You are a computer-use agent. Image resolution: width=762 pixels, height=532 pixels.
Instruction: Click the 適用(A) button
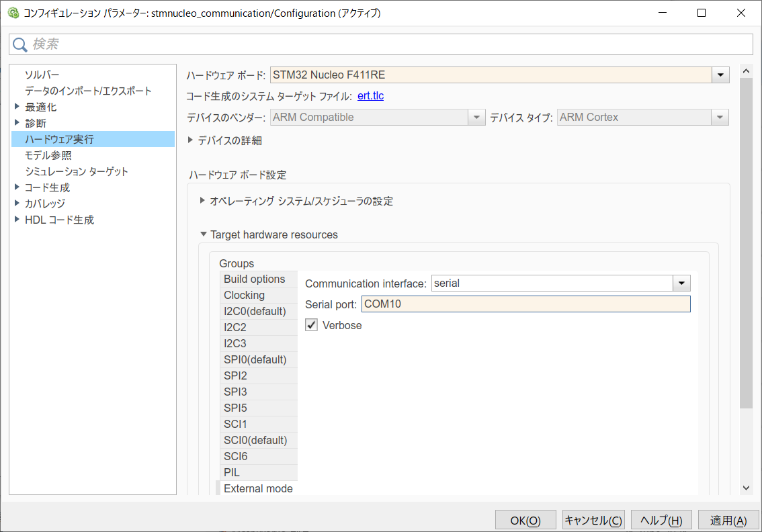tap(728, 521)
